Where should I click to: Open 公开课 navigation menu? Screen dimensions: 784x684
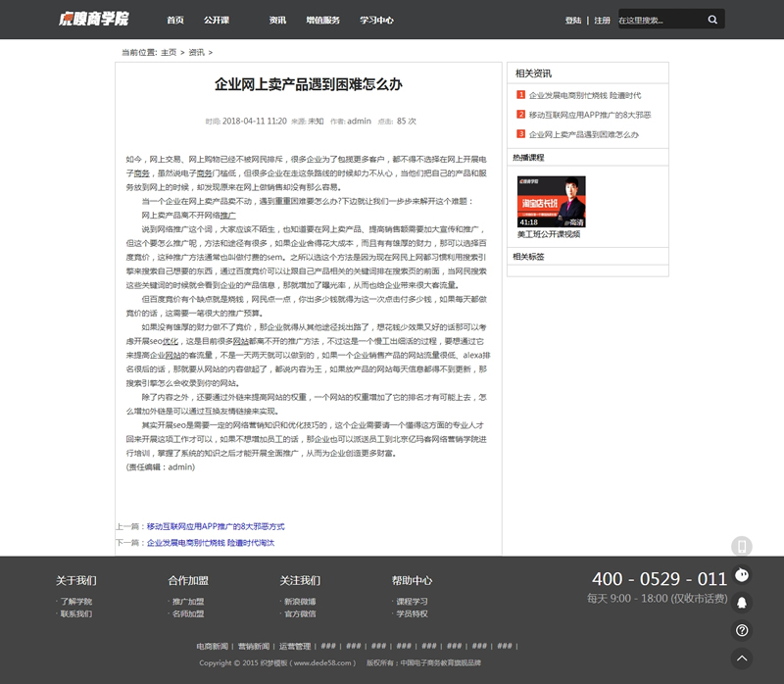coord(217,20)
